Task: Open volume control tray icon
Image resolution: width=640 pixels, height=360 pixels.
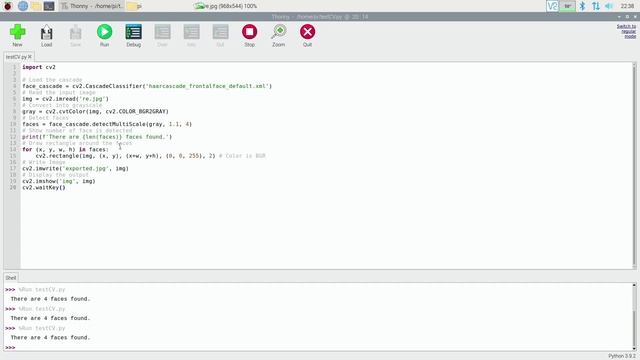Action: 609,6
